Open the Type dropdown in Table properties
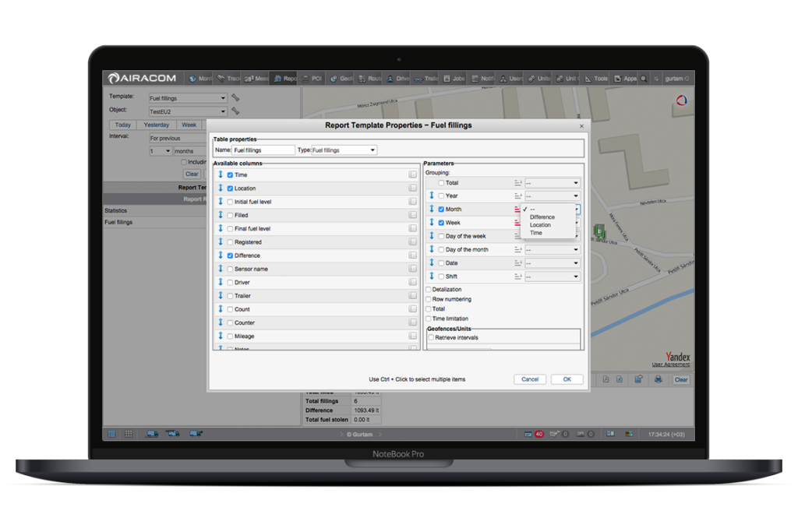798x532 pixels. coord(344,150)
